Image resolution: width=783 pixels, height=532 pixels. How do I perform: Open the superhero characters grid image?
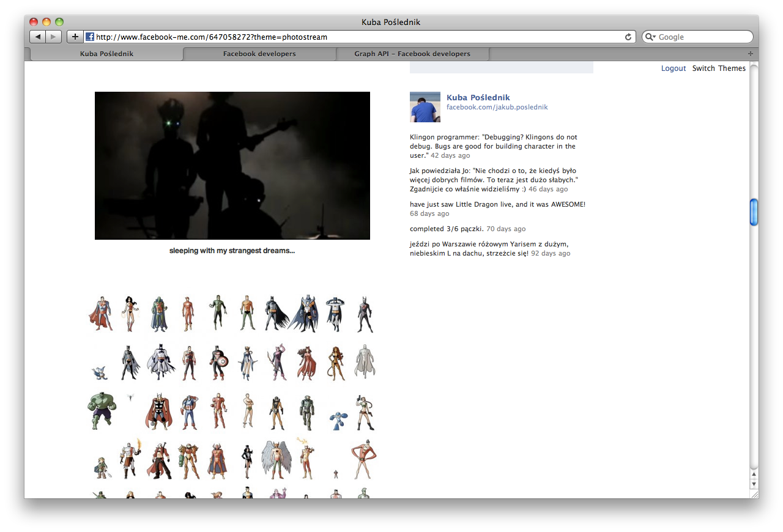(x=232, y=396)
